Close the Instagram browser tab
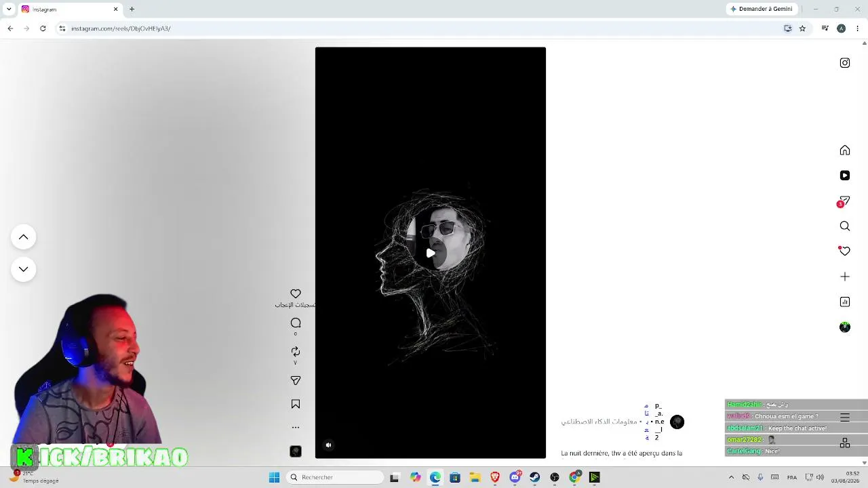 (116, 9)
